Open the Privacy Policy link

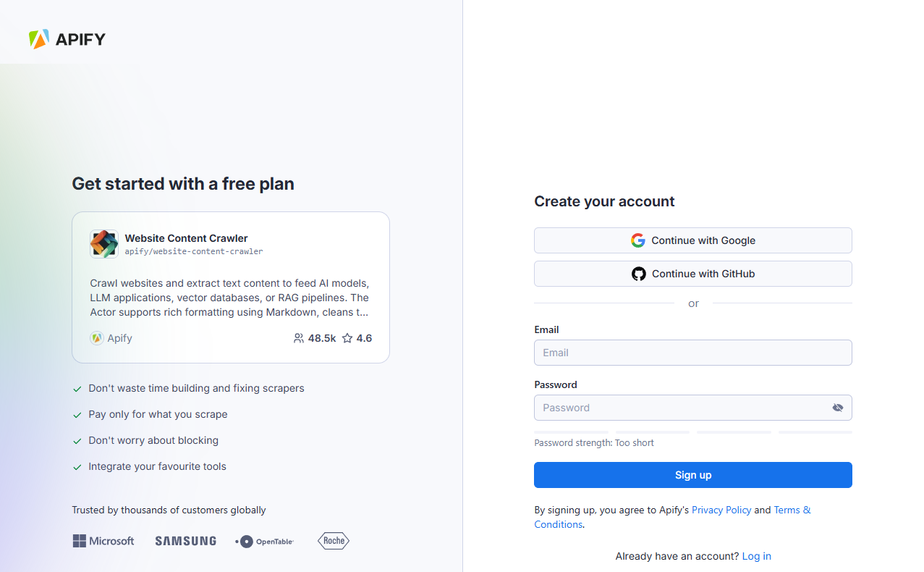click(721, 510)
